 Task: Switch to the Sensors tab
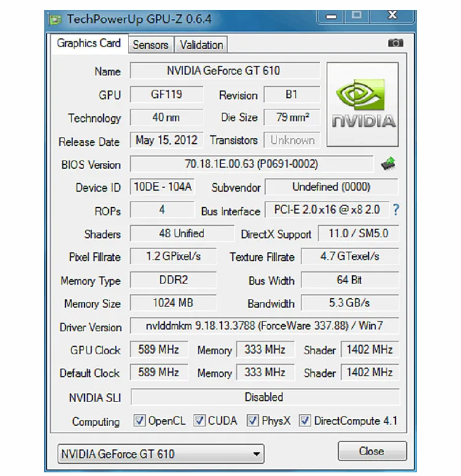coord(151,45)
